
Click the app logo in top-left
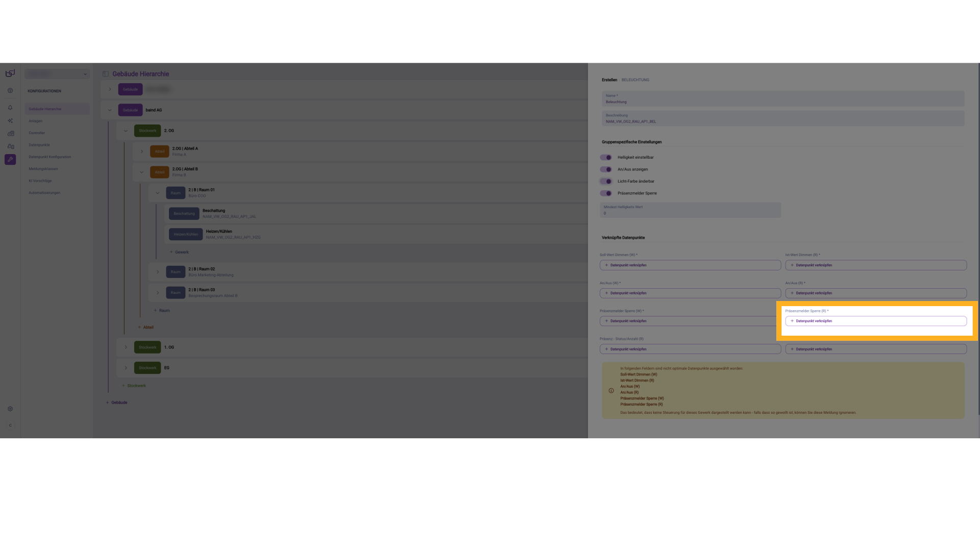tap(10, 73)
